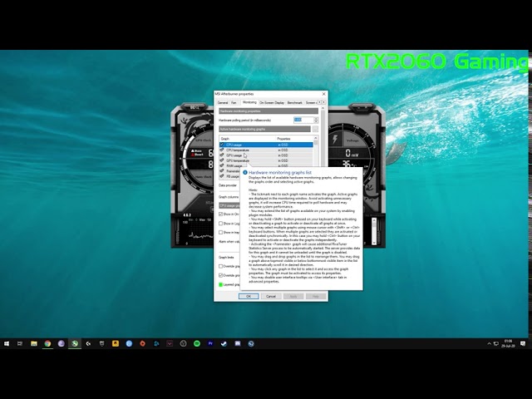Click the 'Properties' column header
The height and width of the screenshot is (399, 532).
[294, 139]
